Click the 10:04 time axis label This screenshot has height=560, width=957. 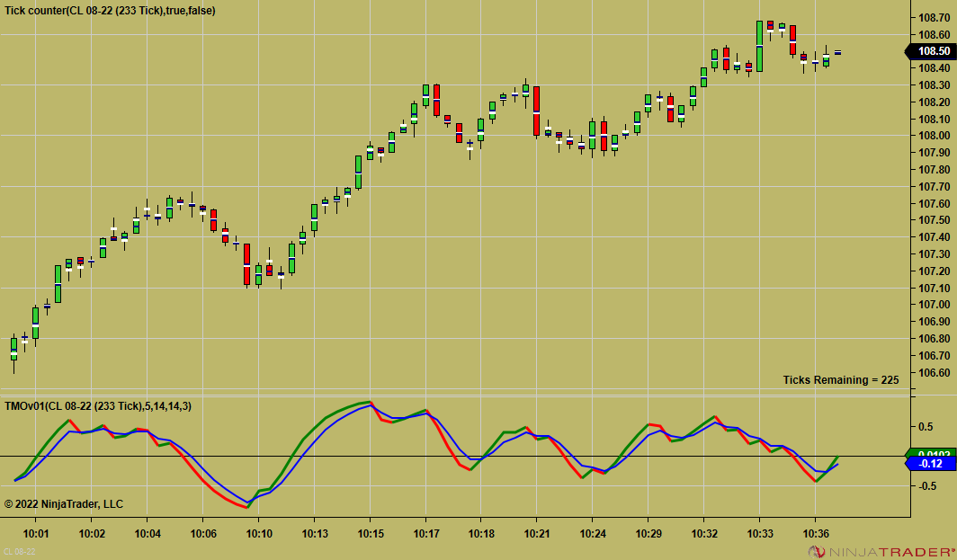pos(148,534)
